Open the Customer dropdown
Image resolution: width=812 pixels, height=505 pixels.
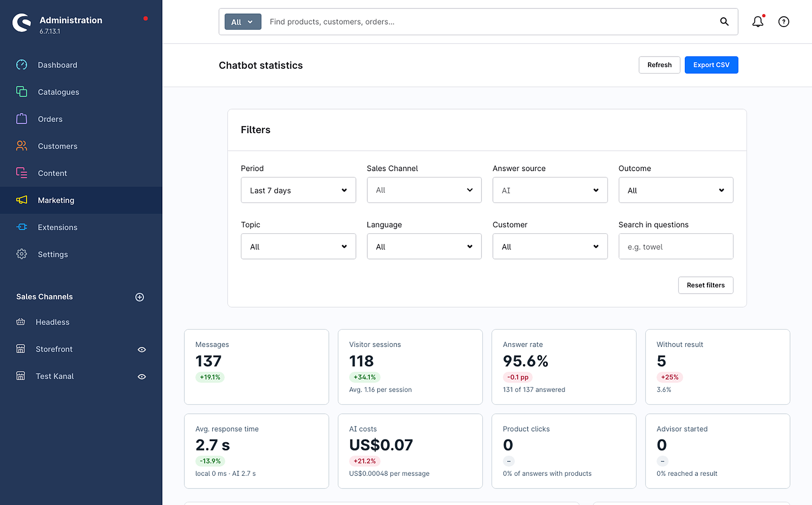[x=550, y=246]
